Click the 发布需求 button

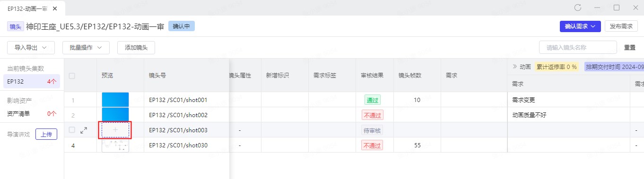click(621, 26)
